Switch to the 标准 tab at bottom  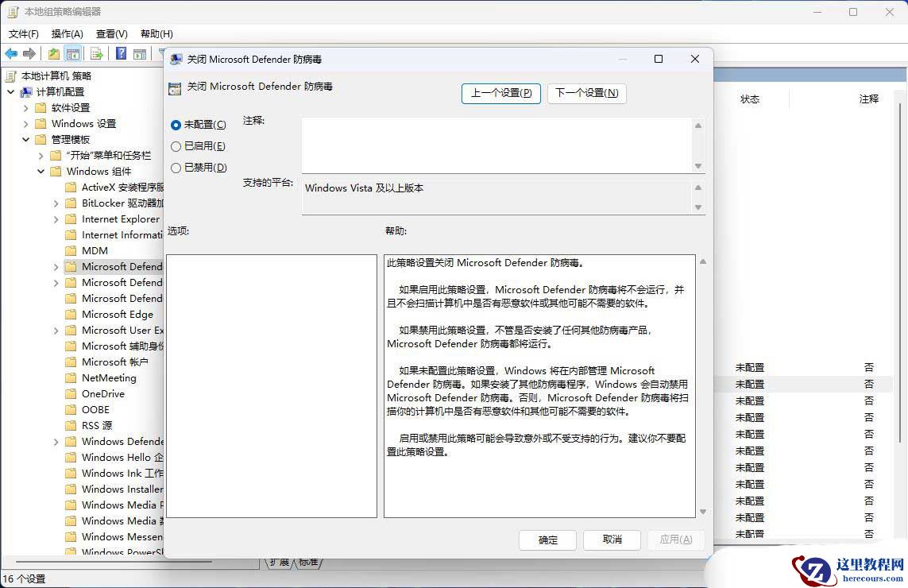[x=307, y=562]
